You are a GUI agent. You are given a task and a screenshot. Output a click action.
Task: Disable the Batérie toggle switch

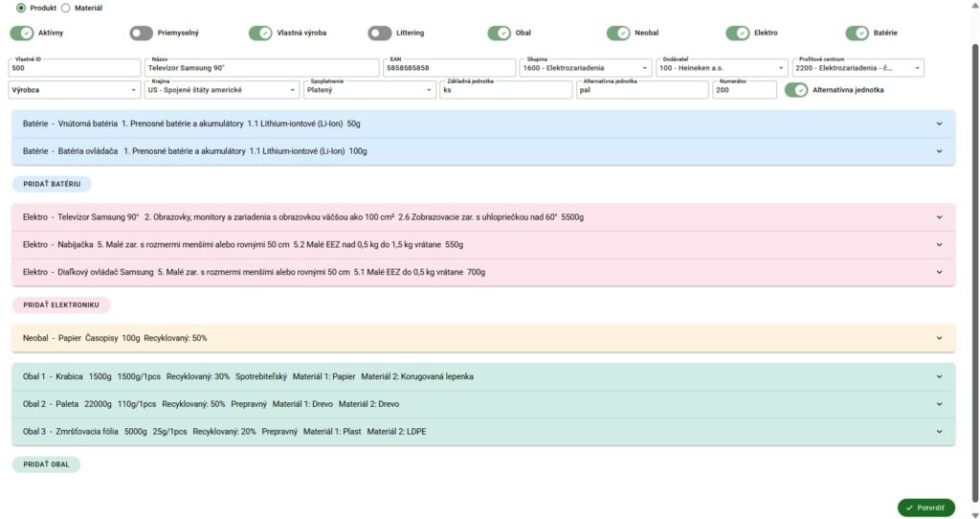[857, 34]
